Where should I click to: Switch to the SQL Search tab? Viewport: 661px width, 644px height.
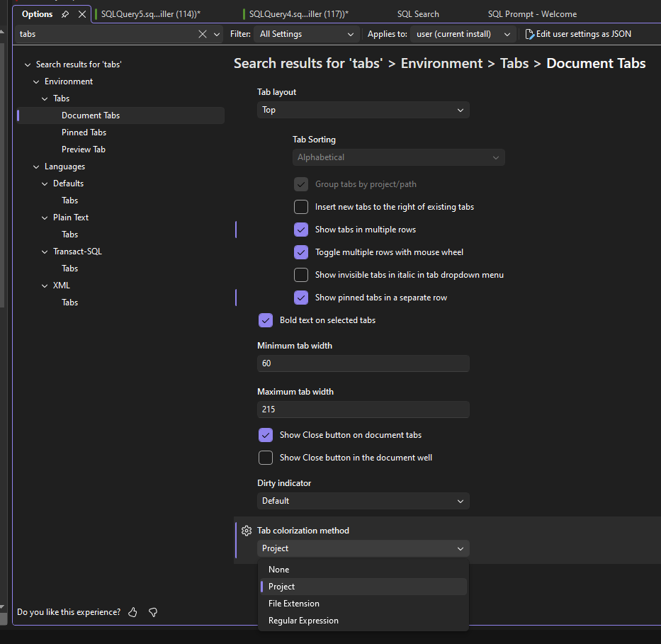[x=418, y=14]
